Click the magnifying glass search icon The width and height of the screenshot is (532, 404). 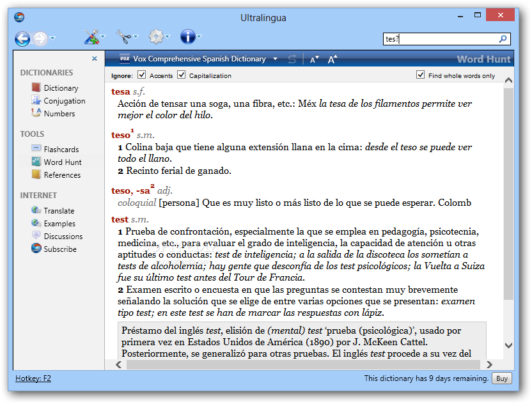[x=503, y=38]
